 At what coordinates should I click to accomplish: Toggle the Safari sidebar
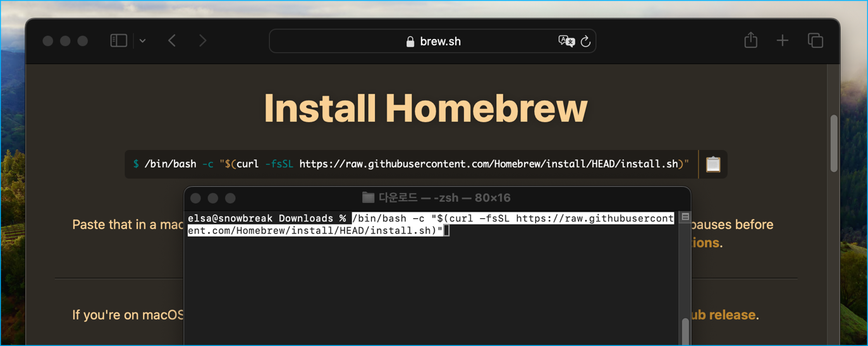119,40
